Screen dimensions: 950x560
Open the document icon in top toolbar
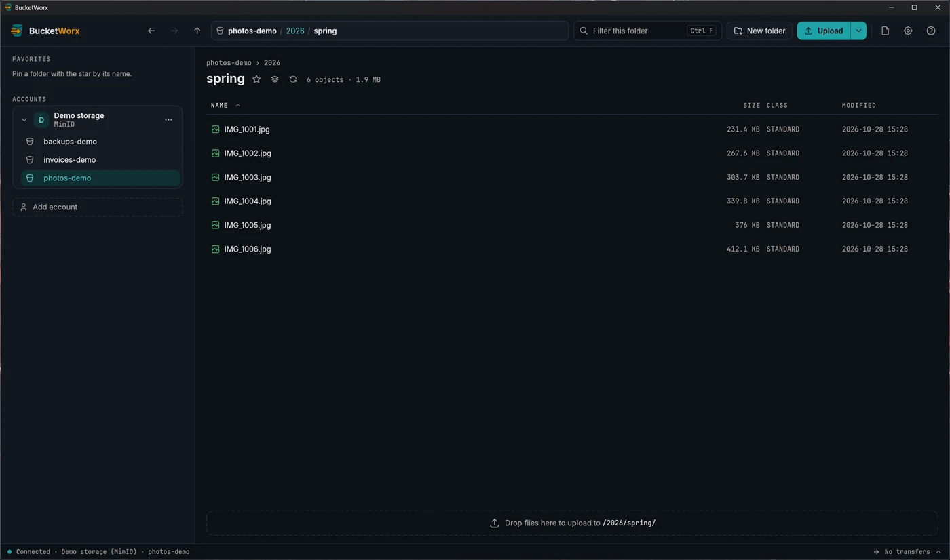pyautogui.click(x=885, y=31)
